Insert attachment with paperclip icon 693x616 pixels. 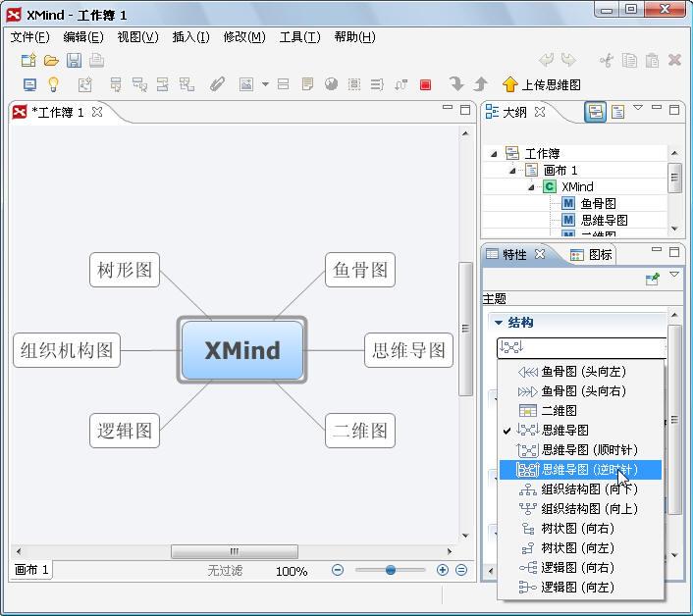(217, 84)
